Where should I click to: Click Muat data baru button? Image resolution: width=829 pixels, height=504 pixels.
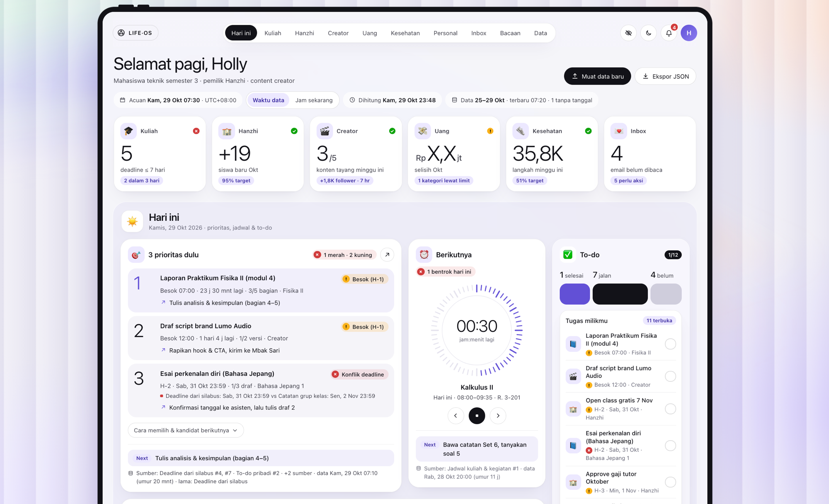[x=597, y=76]
